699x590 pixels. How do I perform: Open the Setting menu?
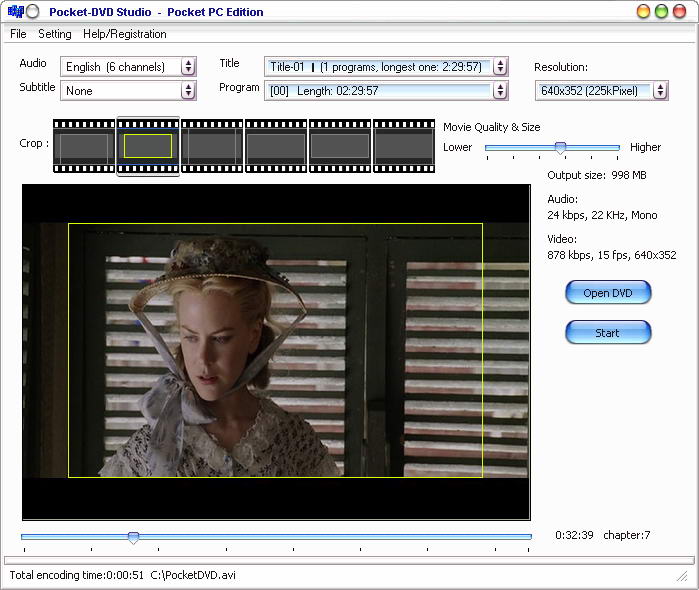[x=55, y=34]
